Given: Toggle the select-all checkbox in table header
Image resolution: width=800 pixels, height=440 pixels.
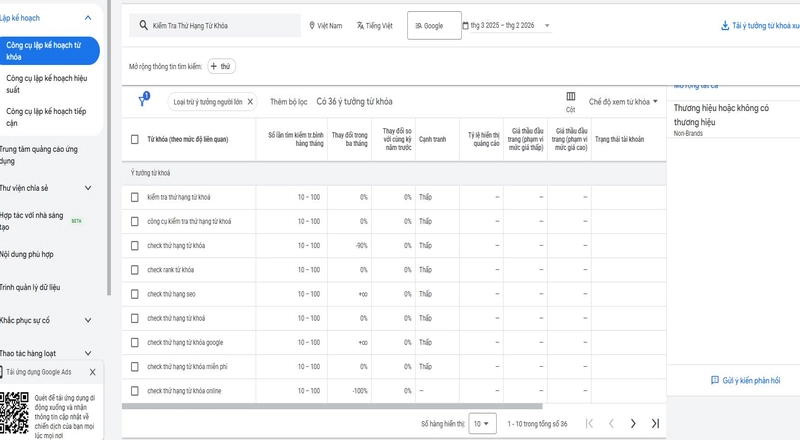Looking at the screenshot, I should click(x=135, y=139).
